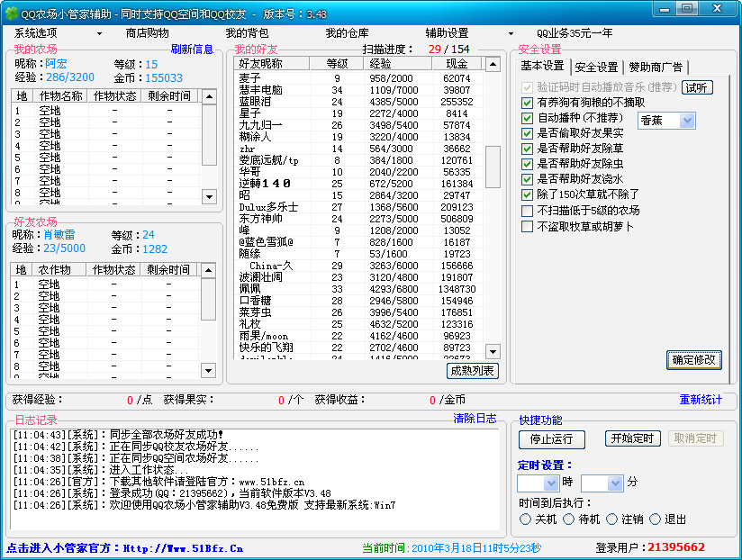The height and width of the screenshot is (560, 742).
Task: Toggle 是否帮助好友除虫 checkbox
Action: (527, 164)
